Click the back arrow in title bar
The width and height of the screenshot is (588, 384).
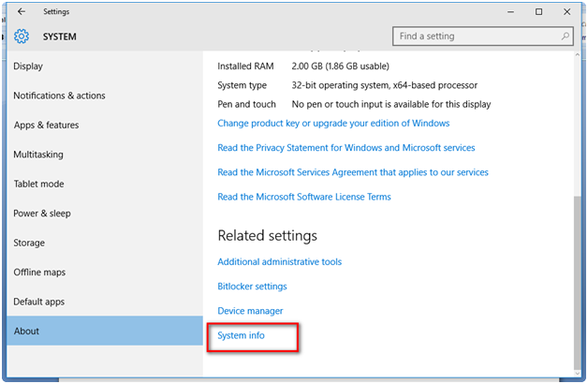click(x=22, y=12)
